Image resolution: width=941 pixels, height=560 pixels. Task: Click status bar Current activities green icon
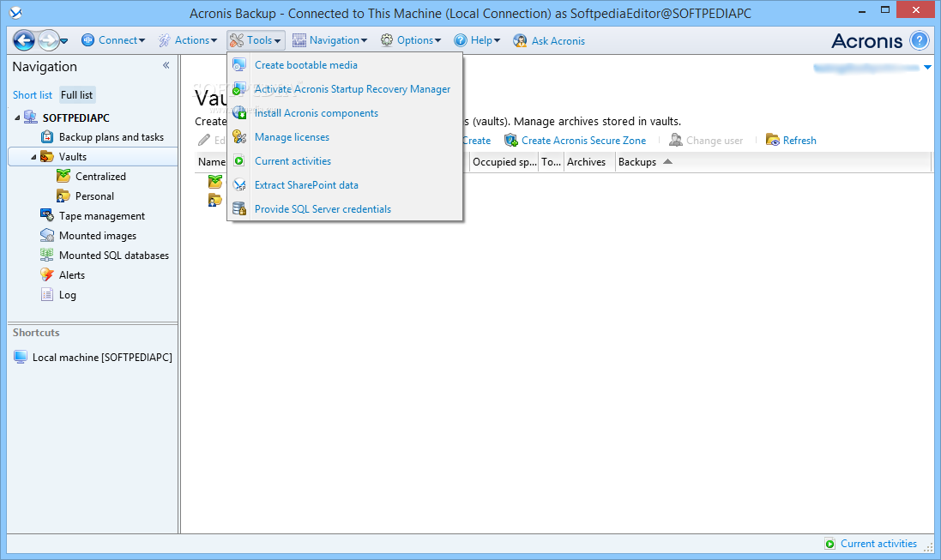[830, 544]
